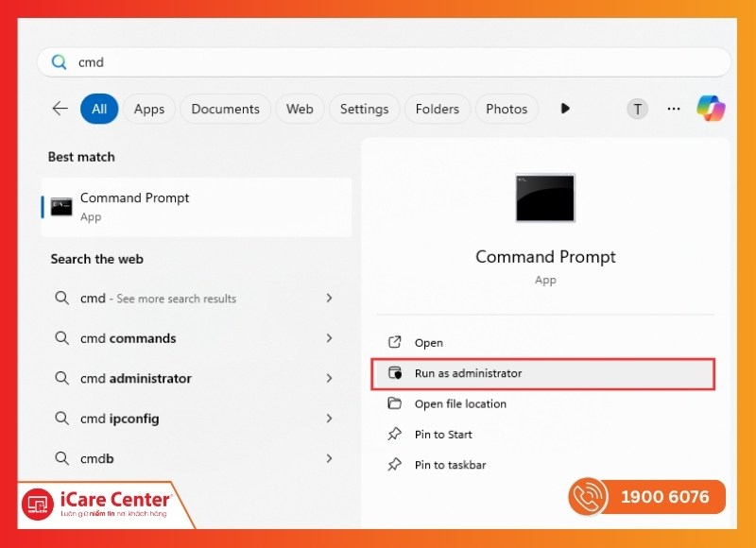Click the Run as administrator shield icon

pyautogui.click(x=395, y=373)
